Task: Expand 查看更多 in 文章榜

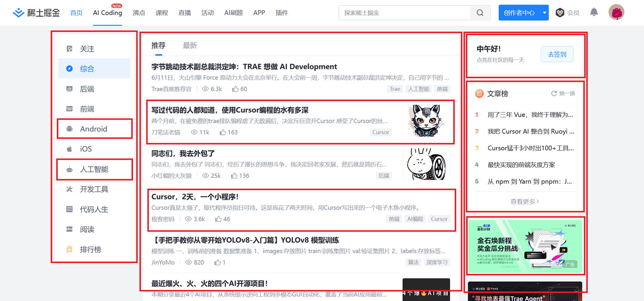Action: pos(524,202)
